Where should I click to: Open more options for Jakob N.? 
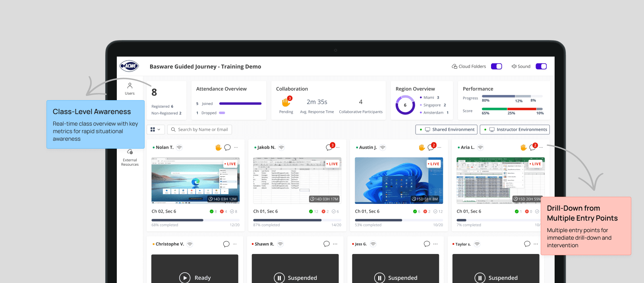click(x=338, y=147)
